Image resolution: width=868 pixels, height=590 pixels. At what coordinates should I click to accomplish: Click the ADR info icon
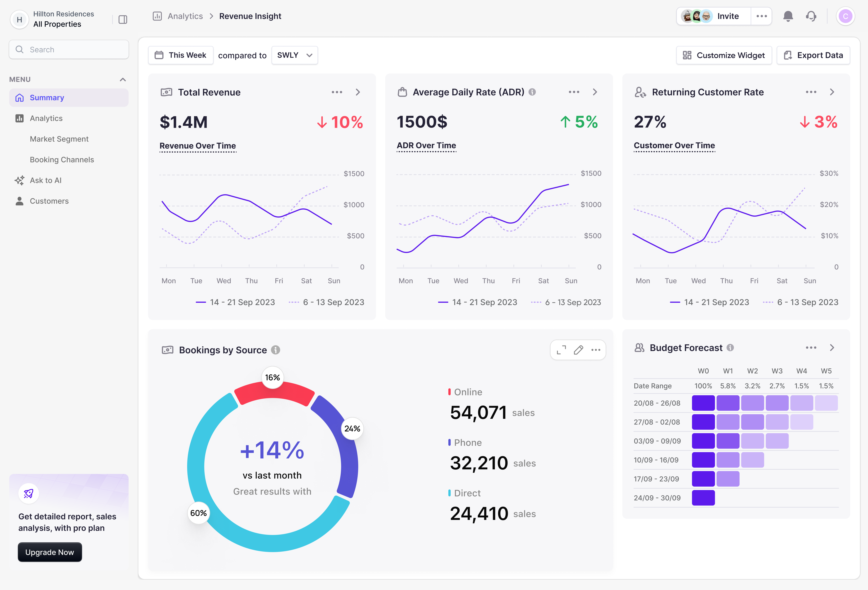(x=532, y=92)
